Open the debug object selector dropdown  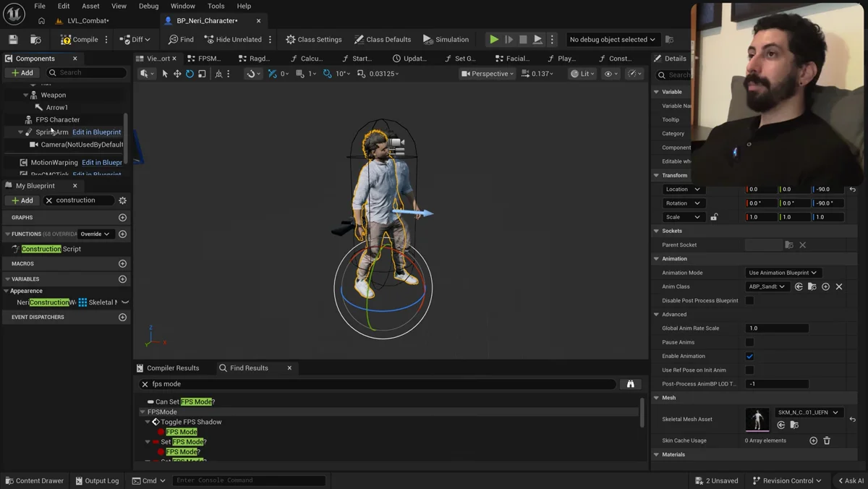tap(612, 40)
